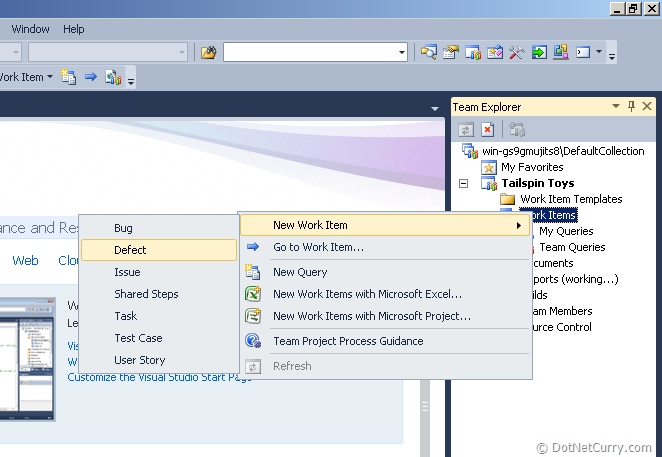The image size is (662, 457).
Task: Click the Work Item Templates folder icon
Action: [x=507, y=199]
